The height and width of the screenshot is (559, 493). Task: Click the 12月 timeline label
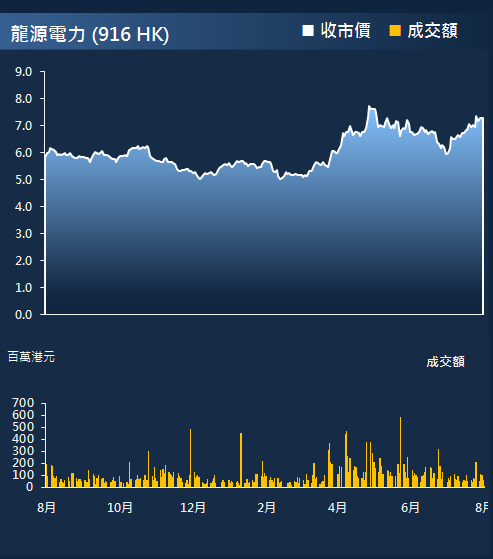[x=193, y=507]
